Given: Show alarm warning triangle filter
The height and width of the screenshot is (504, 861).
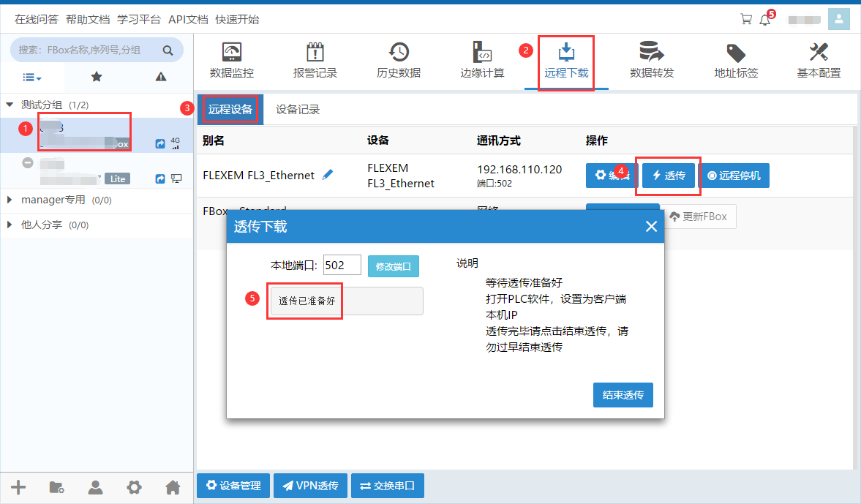Looking at the screenshot, I should coord(161,77).
